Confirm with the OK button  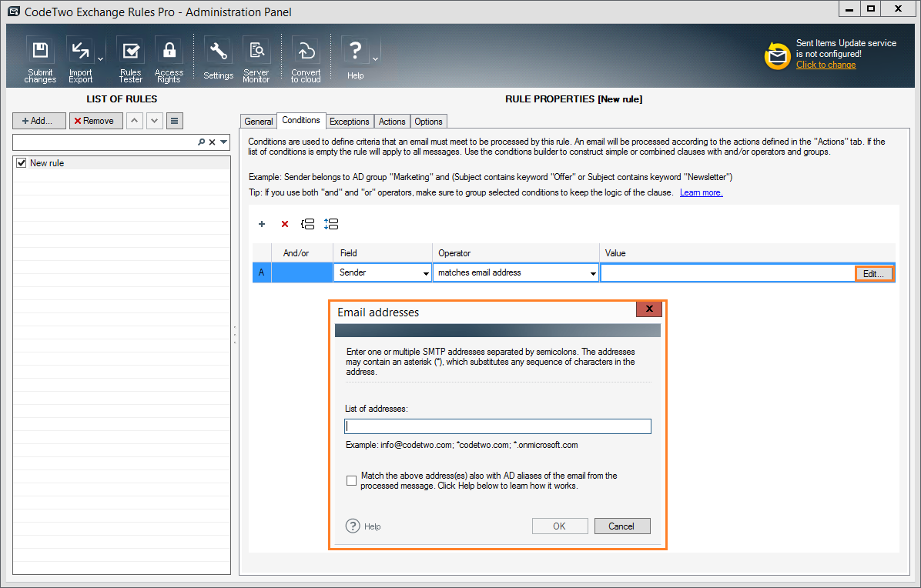coord(560,526)
